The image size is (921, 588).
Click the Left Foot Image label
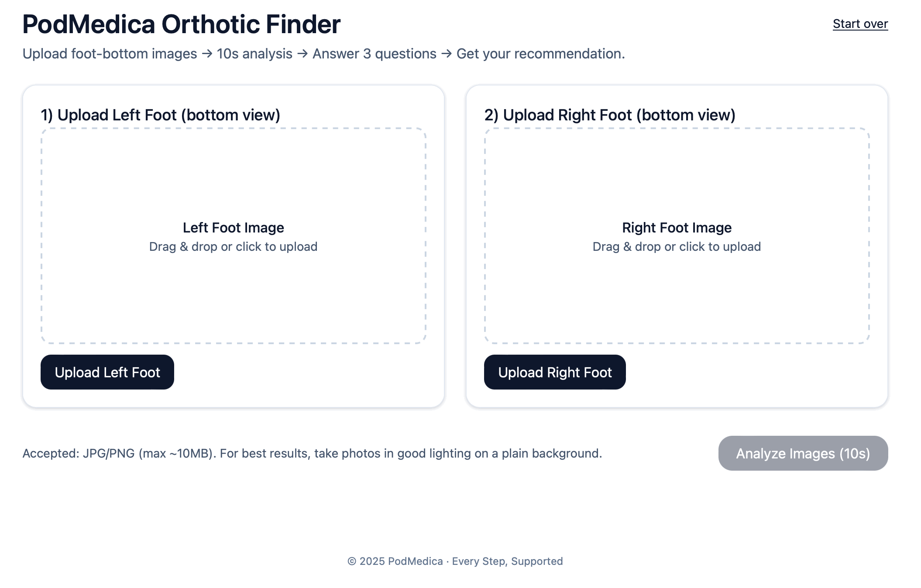[233, 228]
